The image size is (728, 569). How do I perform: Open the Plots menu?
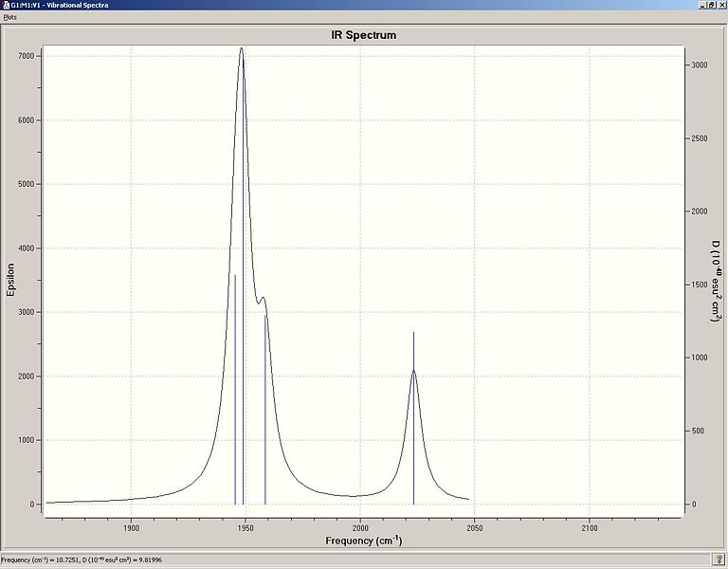click(9, 17)
